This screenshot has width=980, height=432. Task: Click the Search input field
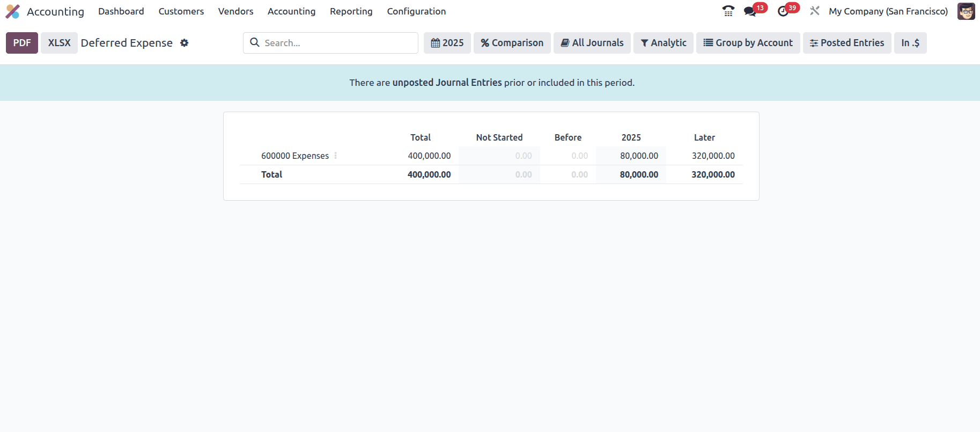(x=331, y=43)
